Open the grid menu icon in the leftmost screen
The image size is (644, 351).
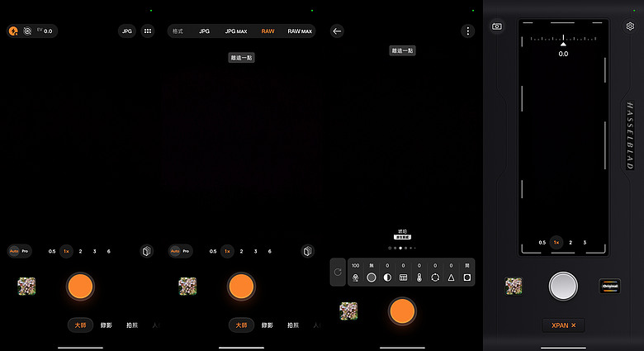click(148, 31)
